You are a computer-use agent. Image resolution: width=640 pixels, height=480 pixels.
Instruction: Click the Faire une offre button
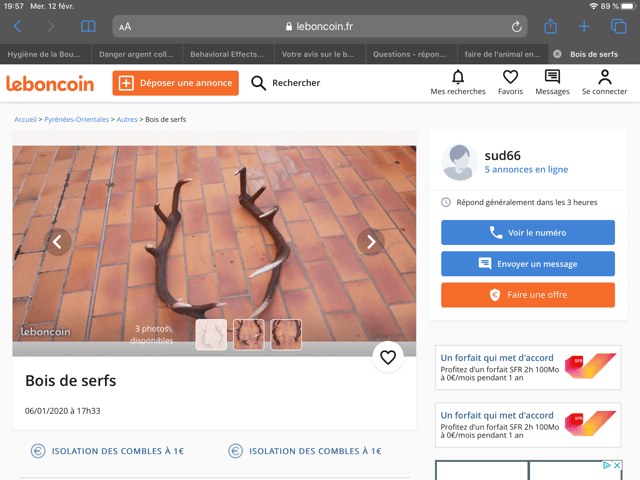pyautogui.click(x=528, y=295)
